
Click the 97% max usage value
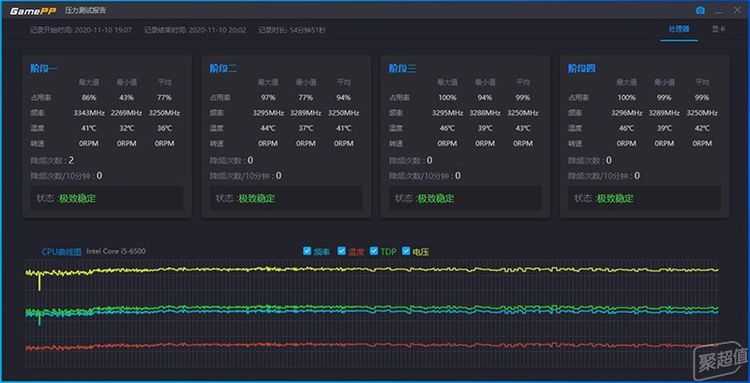click(268, 98)
